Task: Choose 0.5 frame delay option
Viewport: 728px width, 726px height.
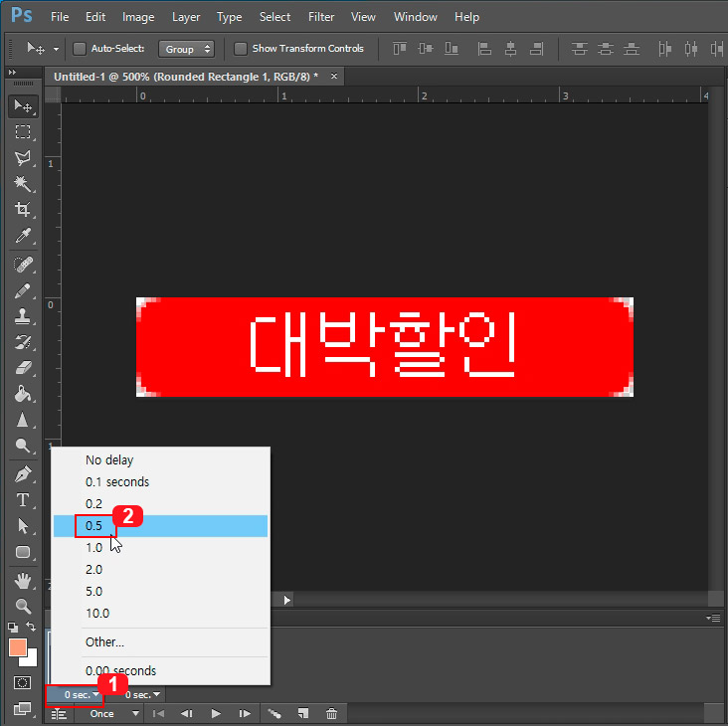Action: (x=160, y=526)
